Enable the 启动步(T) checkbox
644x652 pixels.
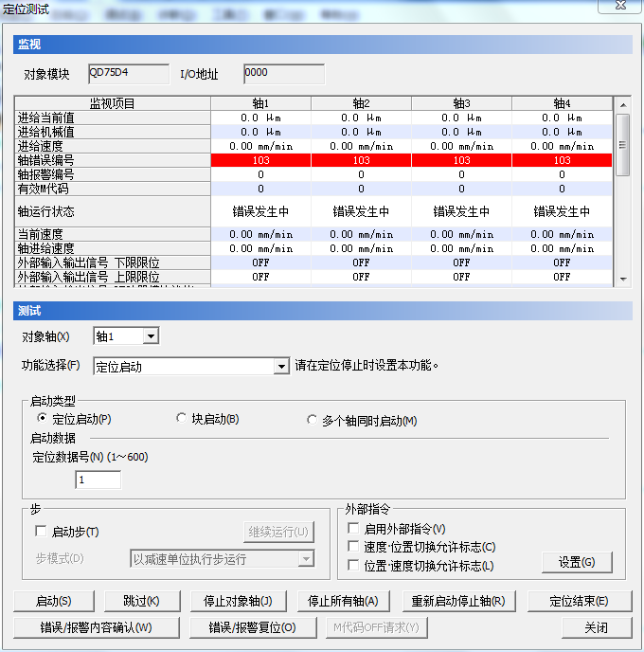click(x=41, y=532)
